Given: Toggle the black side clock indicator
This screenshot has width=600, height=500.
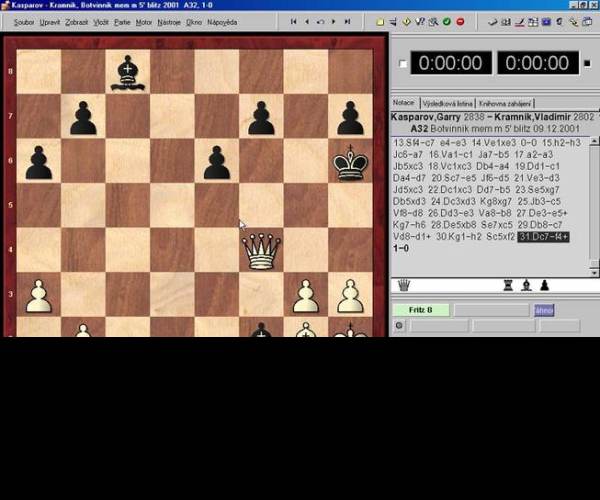Looking at the screenshot, I should click(x=587, y=64).
